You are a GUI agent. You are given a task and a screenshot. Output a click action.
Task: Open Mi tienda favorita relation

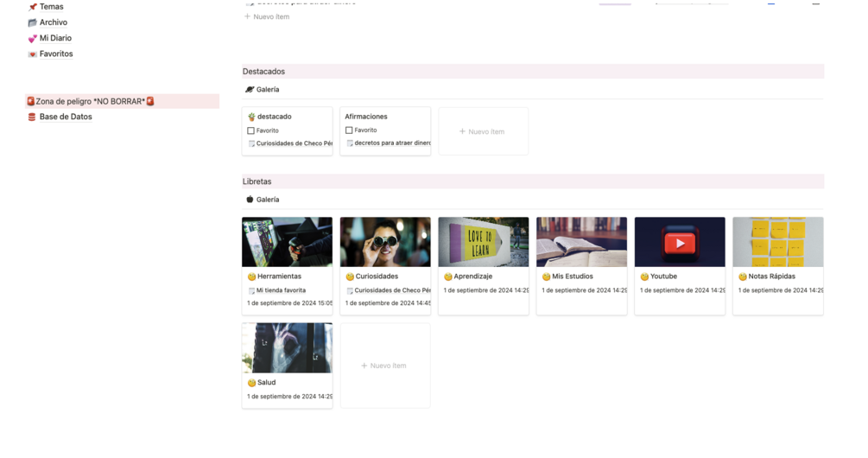pos(281,290)
